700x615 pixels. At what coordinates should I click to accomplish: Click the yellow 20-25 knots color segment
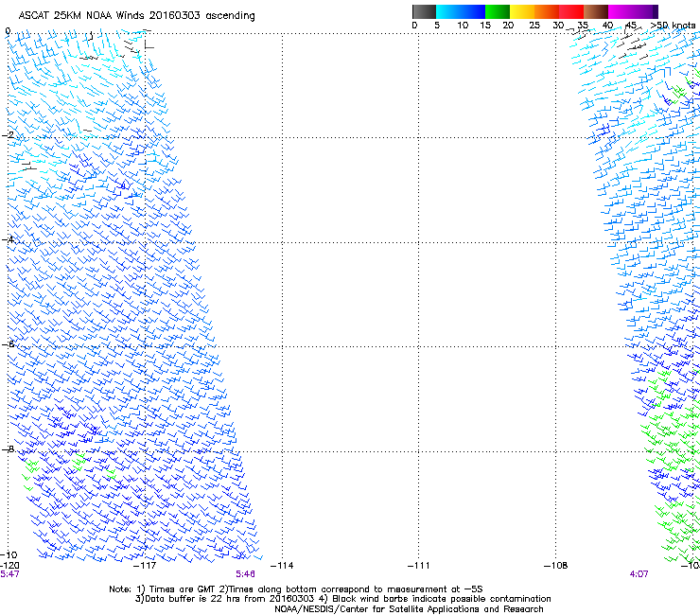[522, 11]
